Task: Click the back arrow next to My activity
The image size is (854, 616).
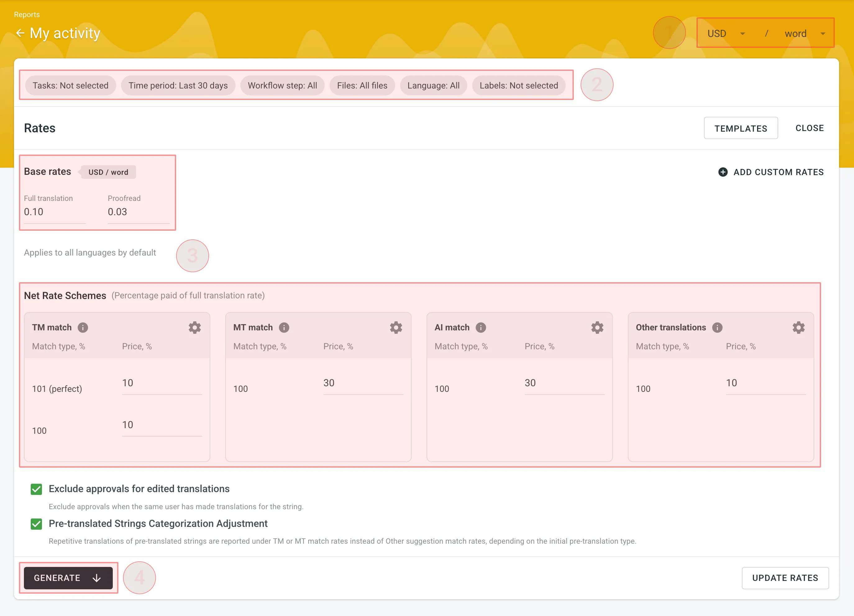Action: 20,33
